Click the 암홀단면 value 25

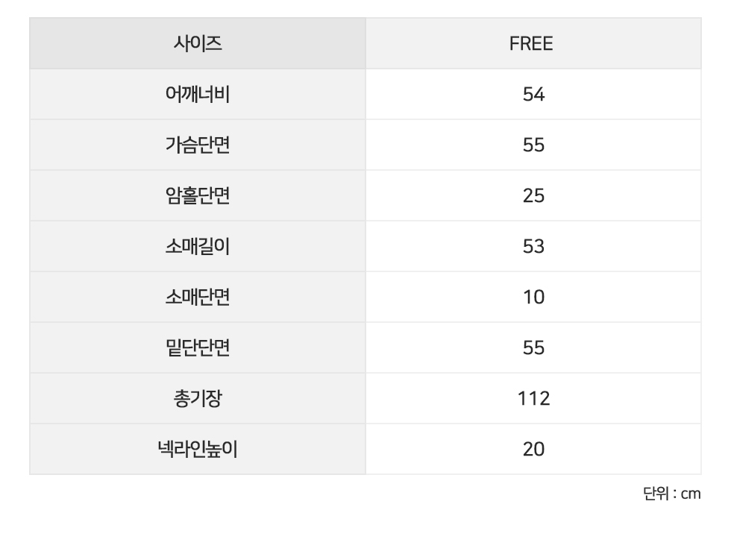pos(533,196)
